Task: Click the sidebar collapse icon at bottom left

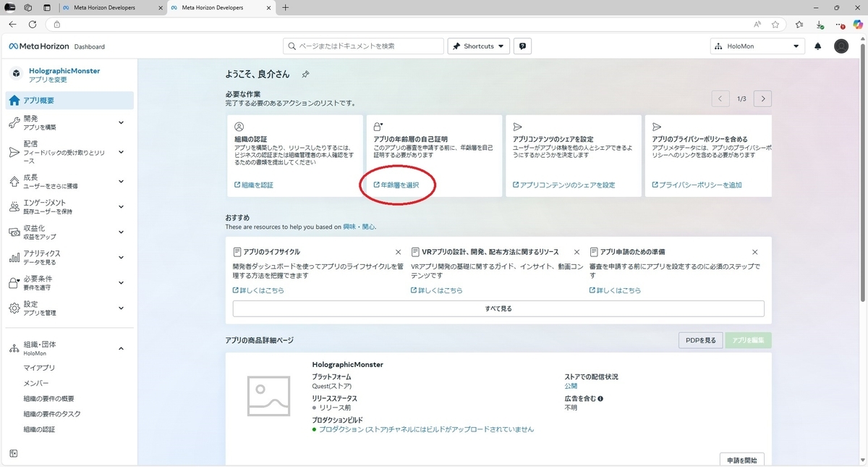Action: 13,453
